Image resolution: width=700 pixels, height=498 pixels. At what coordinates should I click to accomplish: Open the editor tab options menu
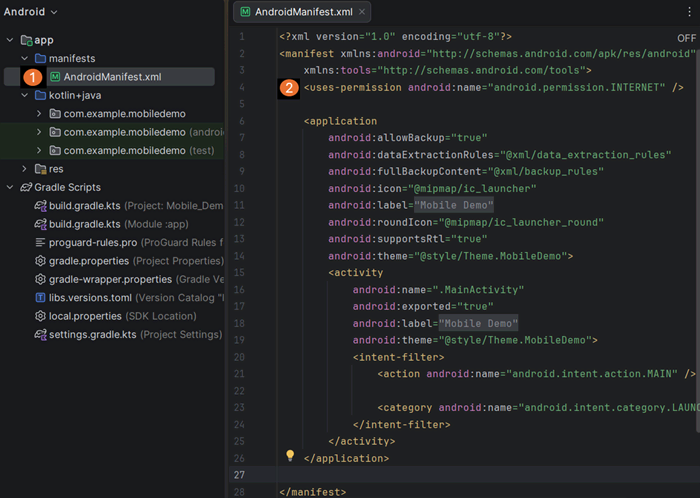coord(689,12)
